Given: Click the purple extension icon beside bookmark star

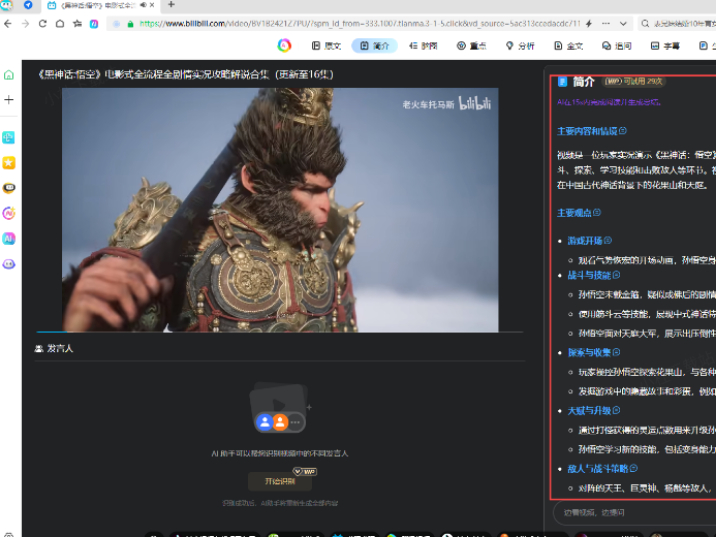Looking at the screenshot, I should [x=94, y=24].
